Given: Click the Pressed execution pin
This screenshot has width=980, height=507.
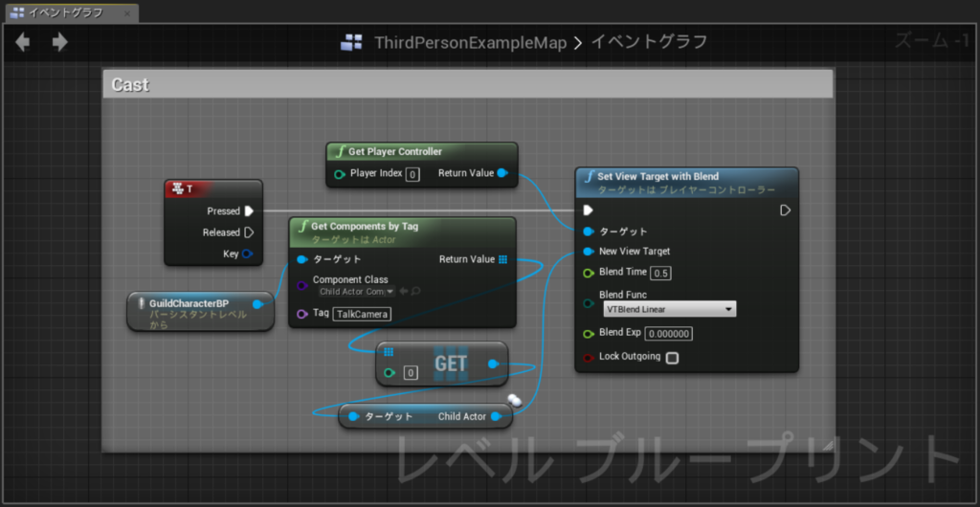Looking at the screenshot, I should [249, 211].
